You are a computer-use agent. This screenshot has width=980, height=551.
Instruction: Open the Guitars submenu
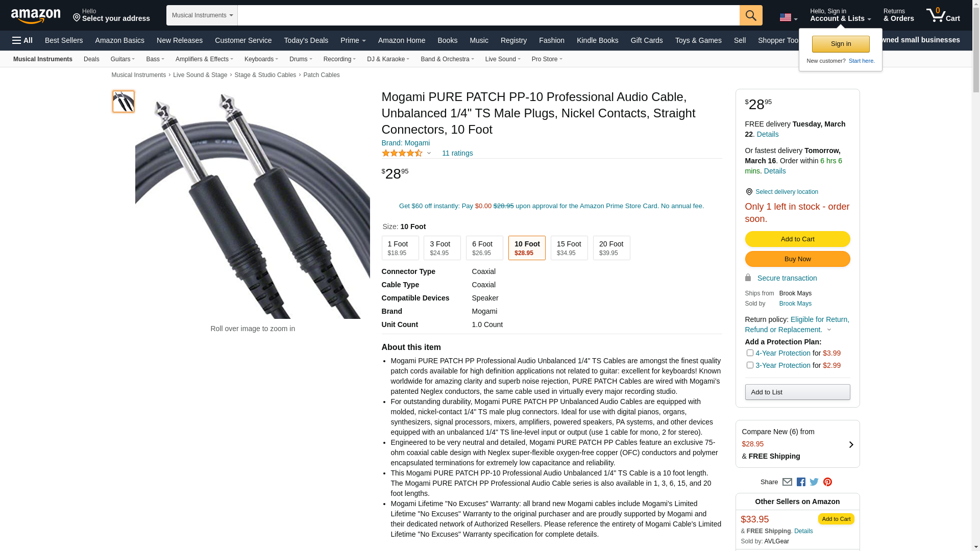pos(122,59)
